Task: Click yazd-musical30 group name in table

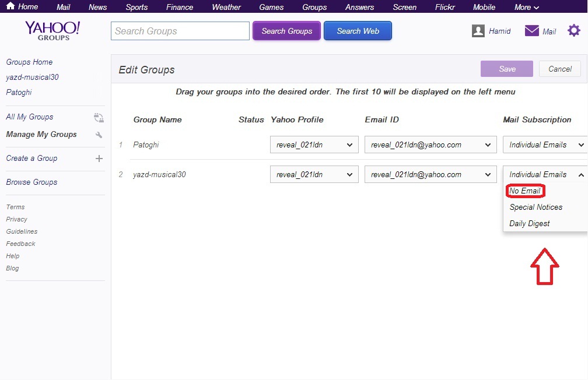Action: [159, 174]
